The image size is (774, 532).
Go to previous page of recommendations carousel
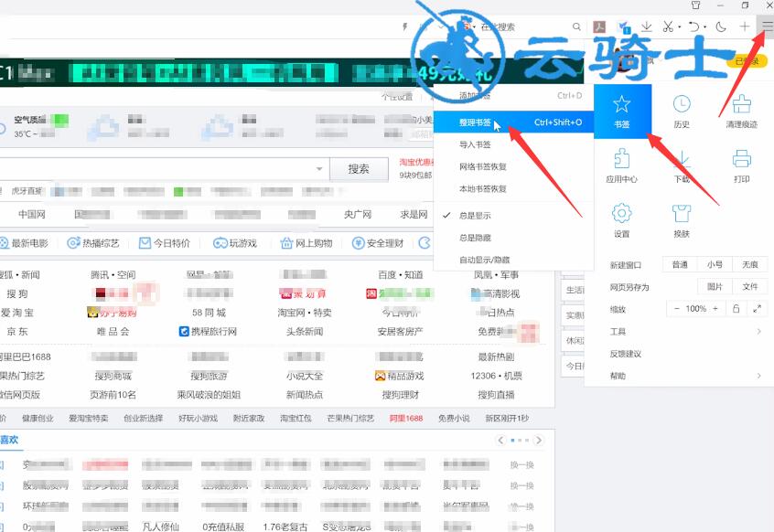tap(501, 440)
